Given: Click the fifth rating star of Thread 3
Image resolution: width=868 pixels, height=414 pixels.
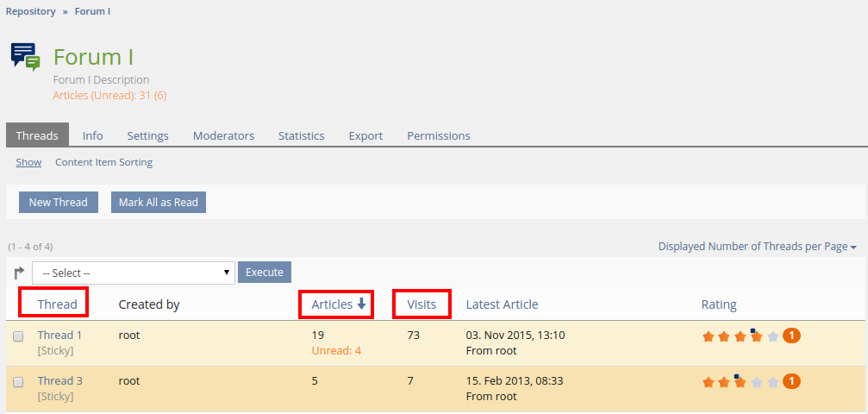Looking at the screenshot, I should pos(773,381).
